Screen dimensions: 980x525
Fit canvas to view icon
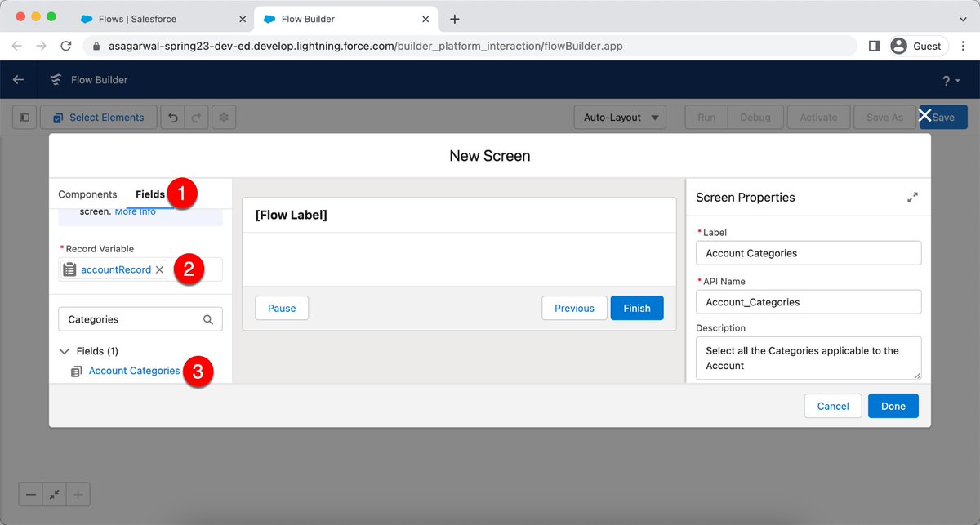click(55, 494)
